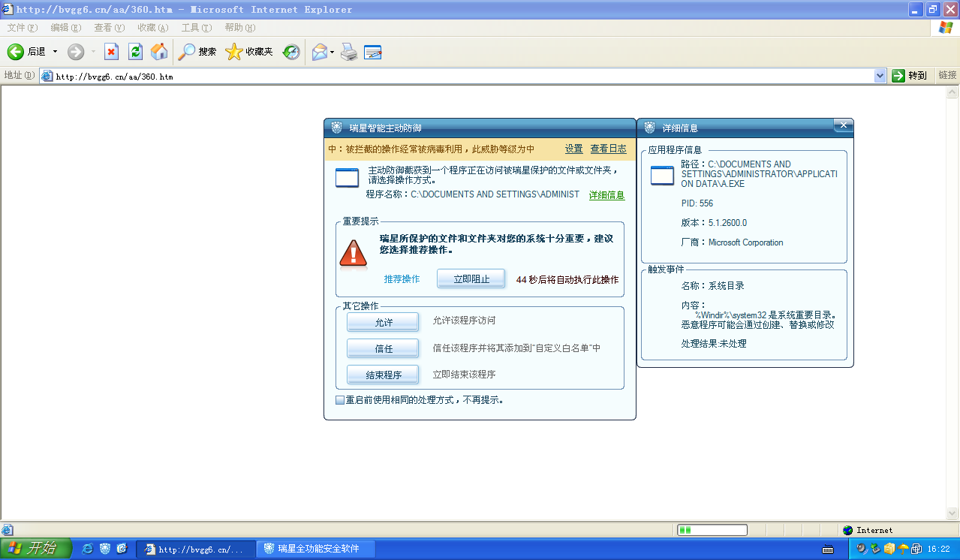Click the Windows flag logo in IE menu bar

coord(945,28)
